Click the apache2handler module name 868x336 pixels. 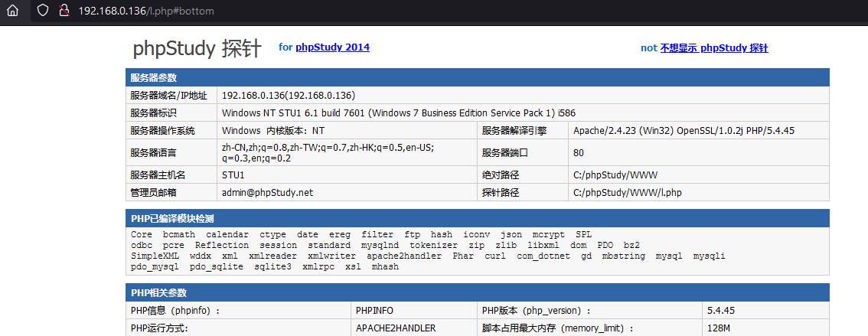tap(404, 256)
